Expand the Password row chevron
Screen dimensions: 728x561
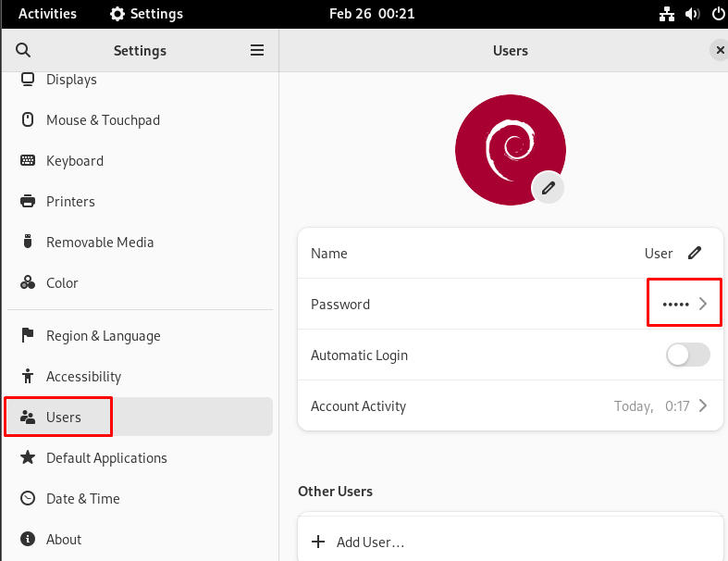click(703, 304)
